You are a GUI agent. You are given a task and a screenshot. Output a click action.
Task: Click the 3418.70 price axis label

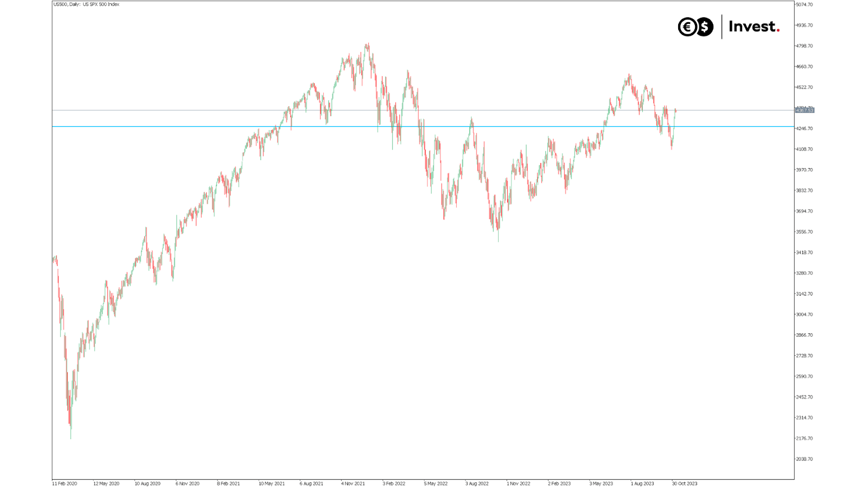pos(804,252)
